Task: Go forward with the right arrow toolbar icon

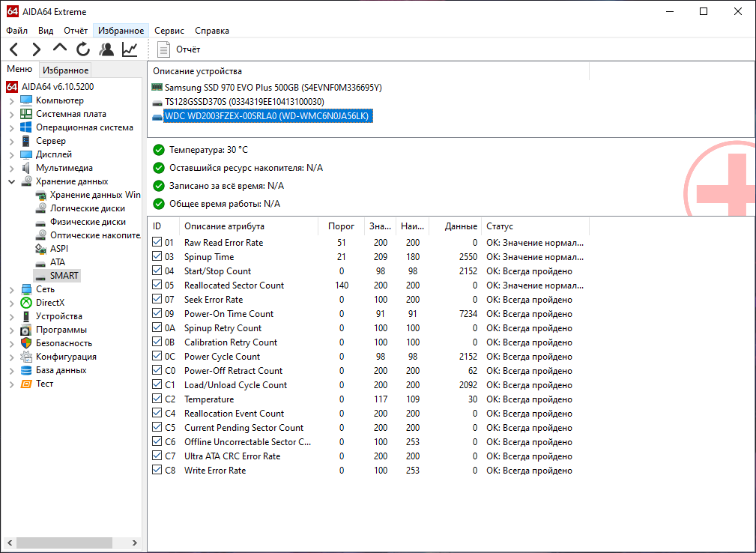Action: coord(37,49)
